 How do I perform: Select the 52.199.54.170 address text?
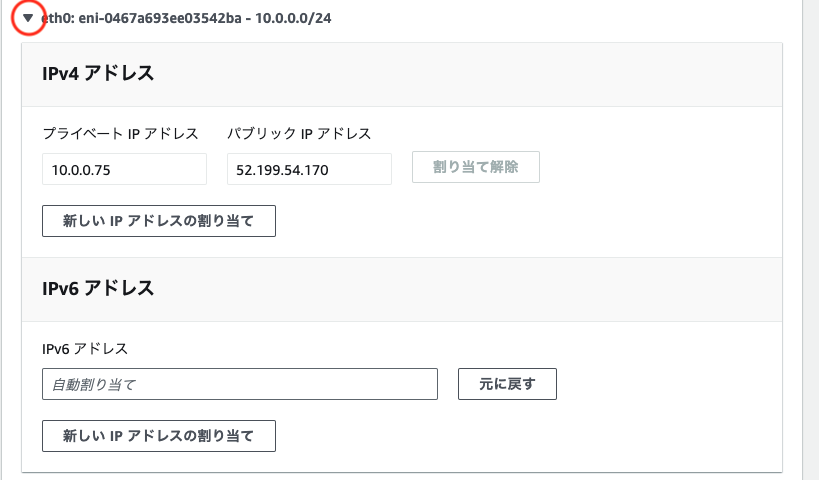point(282,170)
